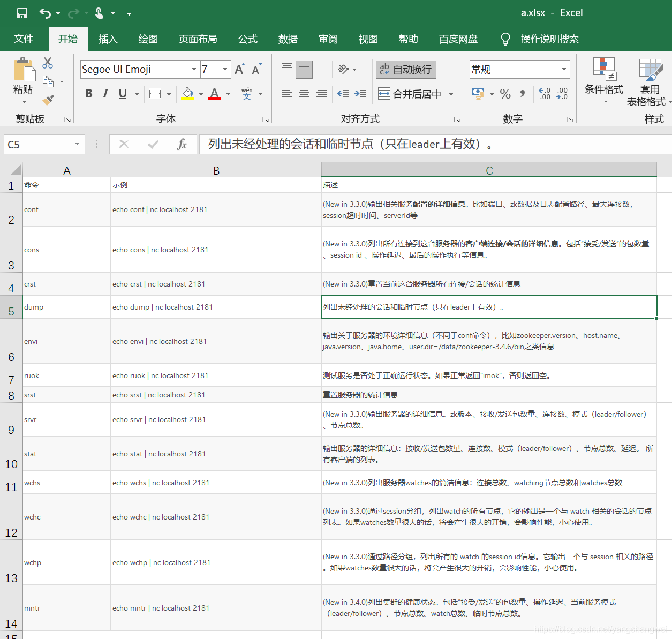672x639 pixels.
Task: Select column B header
Action: tap(216, 170)
